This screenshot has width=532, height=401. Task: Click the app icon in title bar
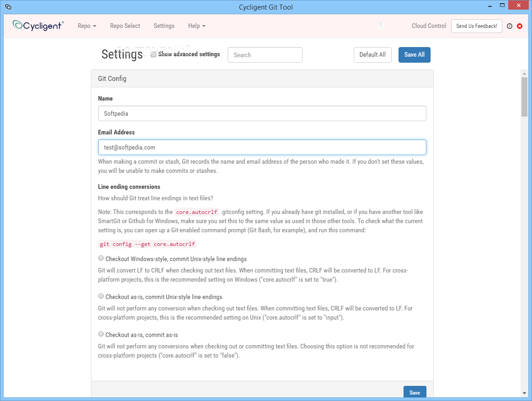pyautogui.click(x=9, y=7)
